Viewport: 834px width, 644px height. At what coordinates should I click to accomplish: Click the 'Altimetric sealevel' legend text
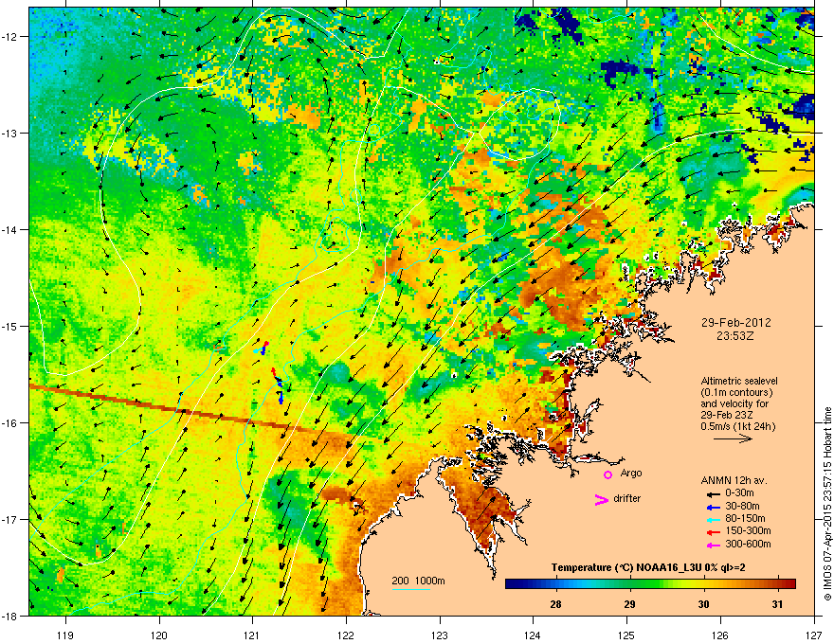739,381
